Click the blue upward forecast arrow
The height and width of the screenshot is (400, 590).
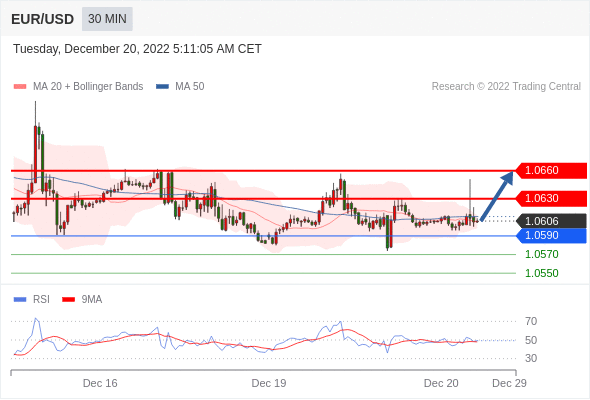[497, 196]
